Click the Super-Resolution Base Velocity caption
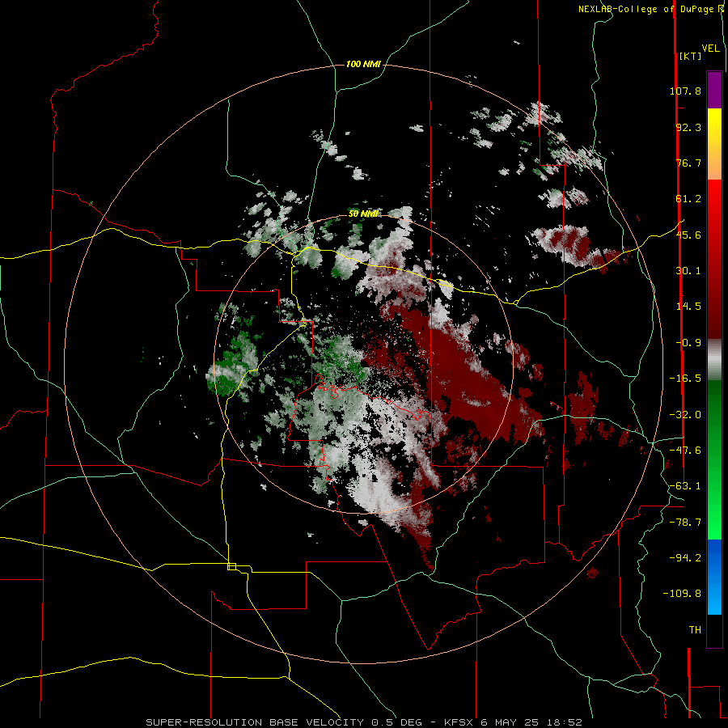Viewport: 728px width, 728px height. point(363,722)
